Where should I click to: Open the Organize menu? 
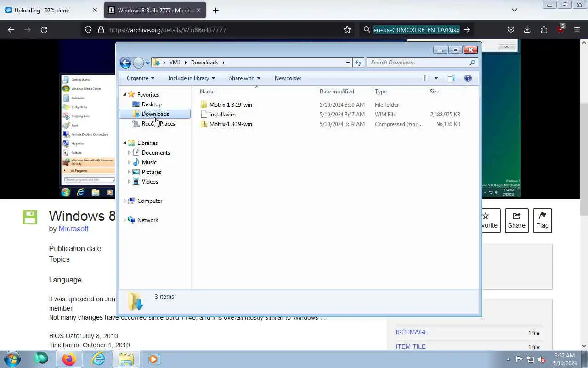click(x=141, y=78)
